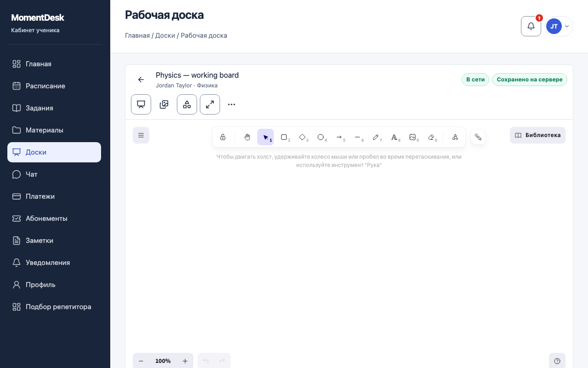
Task: Select the Arrow drawing tool
Action: (339, 137)
